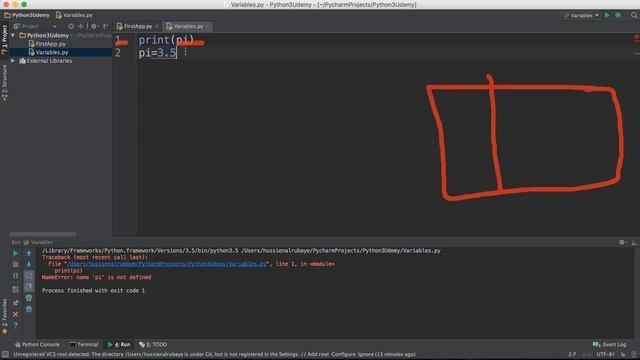Click the NameError message in the console
Viewport: 640px width, 360px height.
pos(96,277)
